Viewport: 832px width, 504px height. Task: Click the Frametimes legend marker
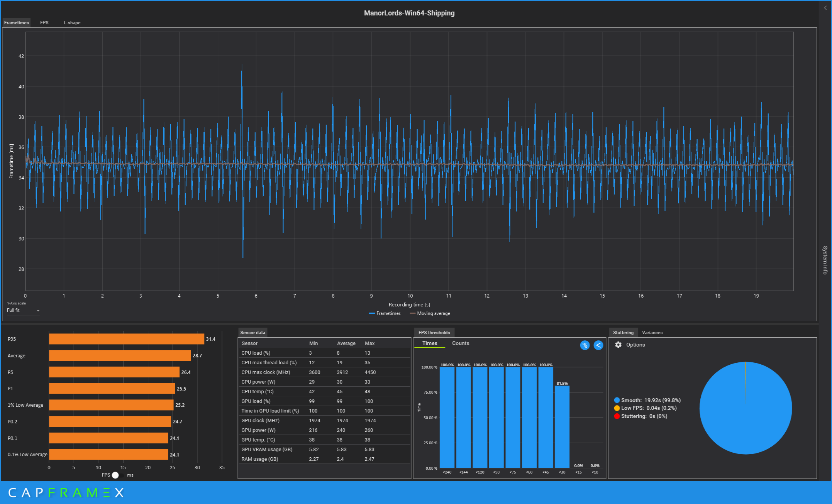click(372, 313)
